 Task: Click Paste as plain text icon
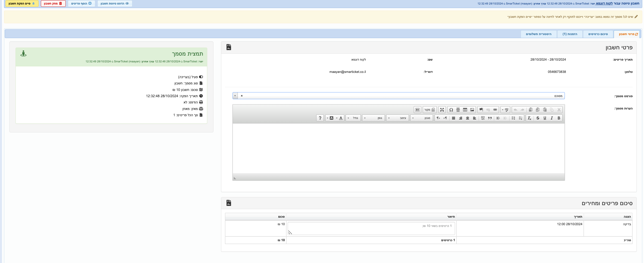point(538,110)
